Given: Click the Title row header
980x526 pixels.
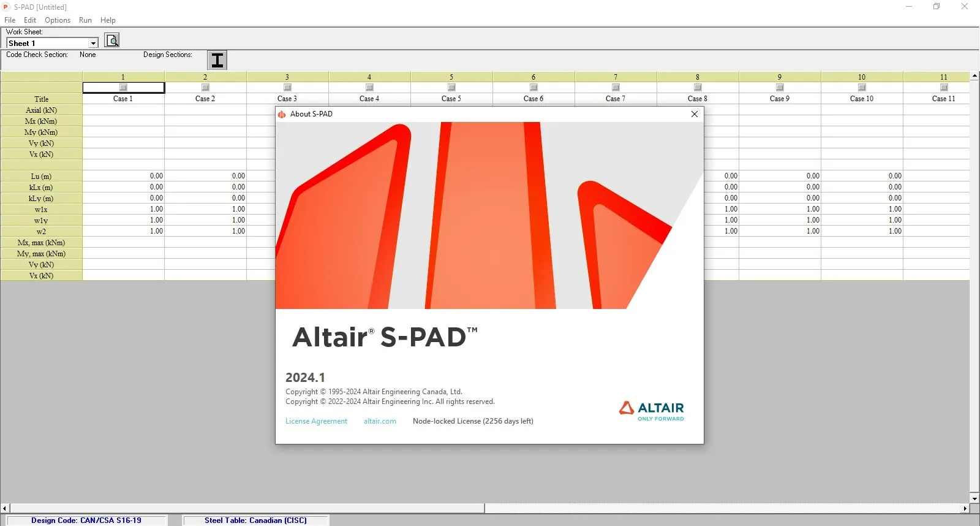Looking at the screenshot, I should 41,99.
